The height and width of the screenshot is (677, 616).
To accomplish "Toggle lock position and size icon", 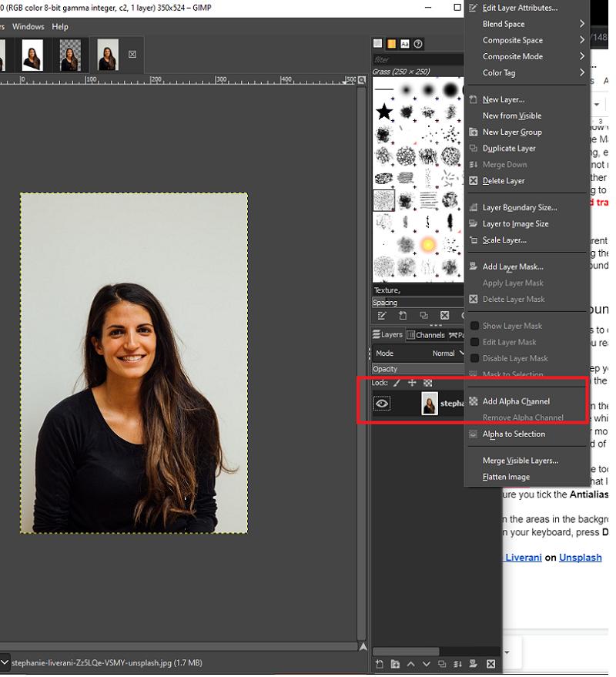I will [x=412, y=383].
